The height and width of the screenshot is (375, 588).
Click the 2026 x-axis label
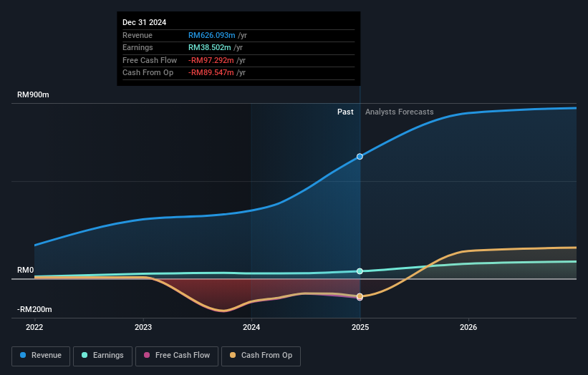click(468, 328)
